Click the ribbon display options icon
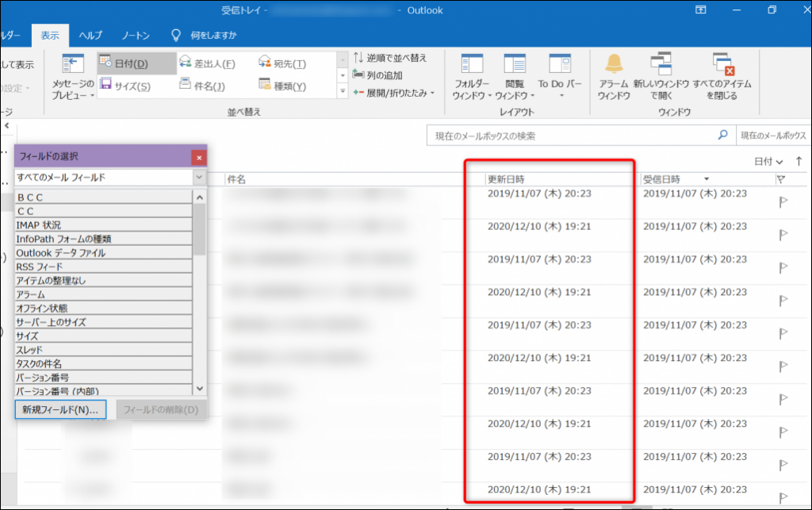 pyautogui.click(x=700, y=10)
